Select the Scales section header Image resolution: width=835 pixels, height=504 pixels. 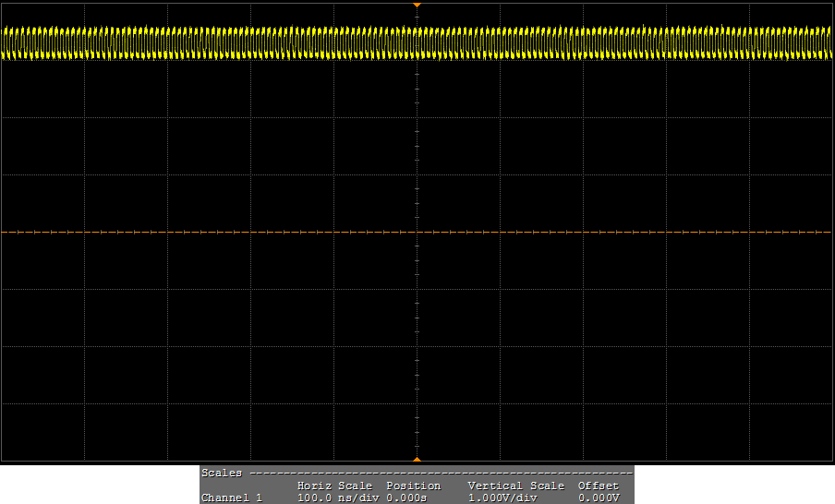[x=222, y=473]
